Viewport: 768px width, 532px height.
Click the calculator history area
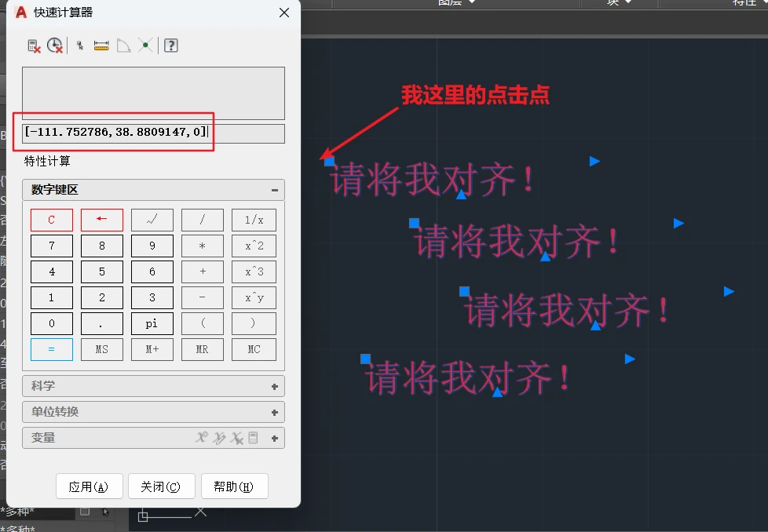pos(153,93)
